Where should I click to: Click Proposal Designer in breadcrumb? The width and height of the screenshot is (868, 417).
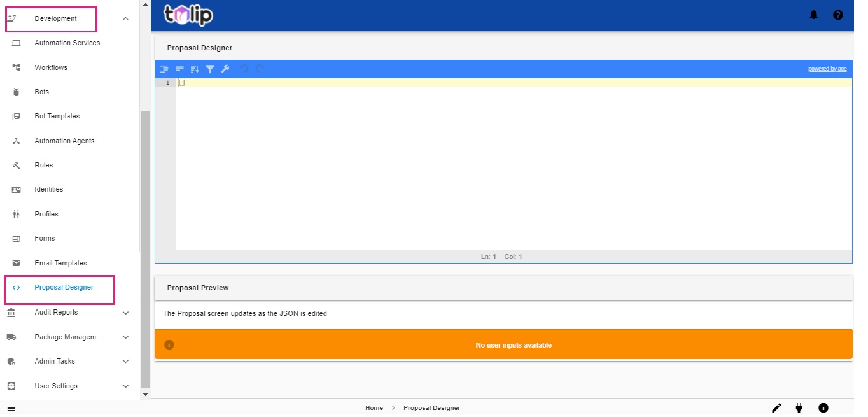[x=431, y=408]
